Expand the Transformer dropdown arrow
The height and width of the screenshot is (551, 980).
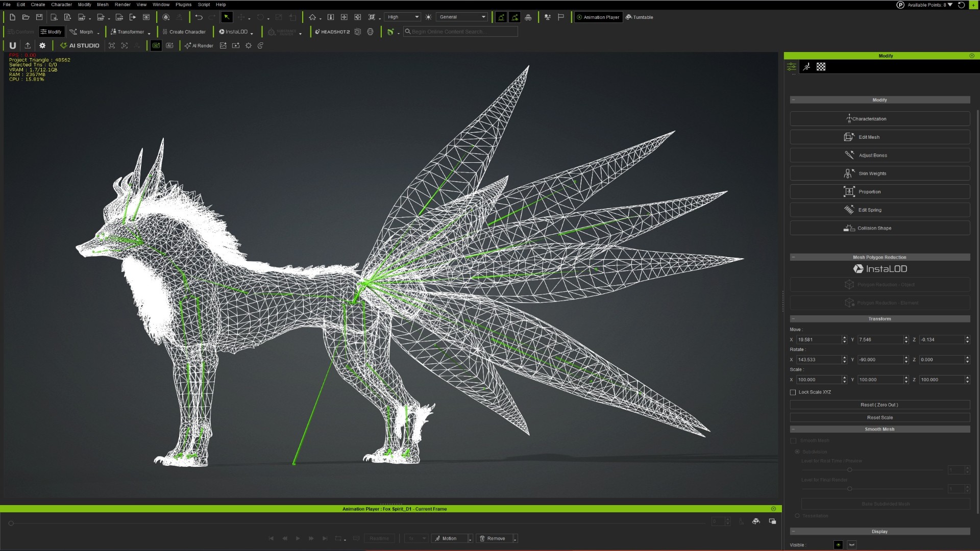coord(149,33)
